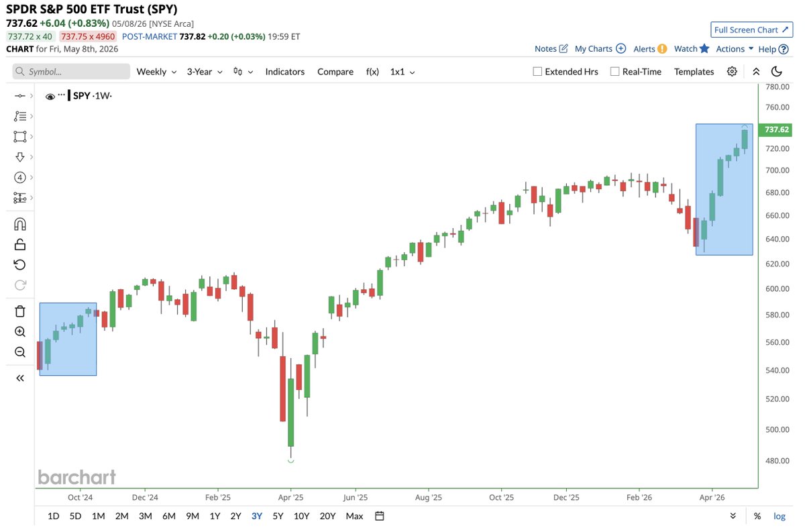
Task: Open chart settings gear icon
Action: [732, 72]
